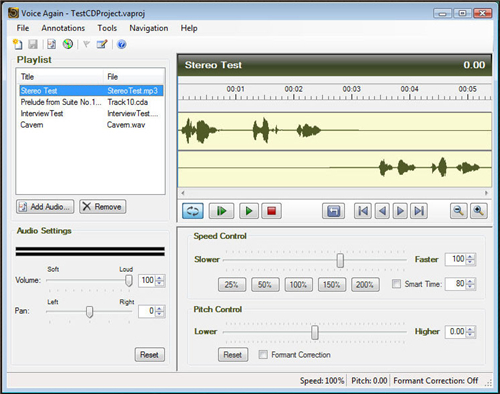Image resolution: width=500 pixels, height=394 pixels.
Task: Click the Title column header in the playlist
Action: [60, 77]
